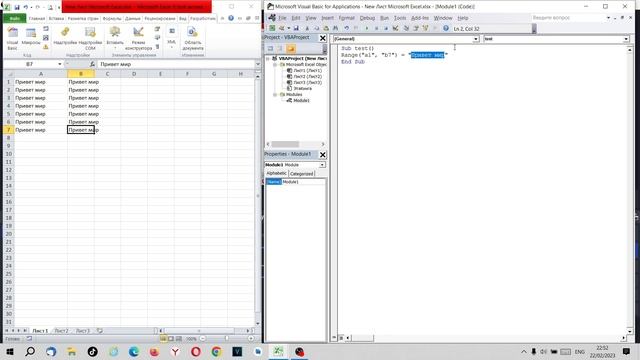Screen dimensions: 640x360
Task: Open the Вид ribbon tab
Action: pos(182,18)
